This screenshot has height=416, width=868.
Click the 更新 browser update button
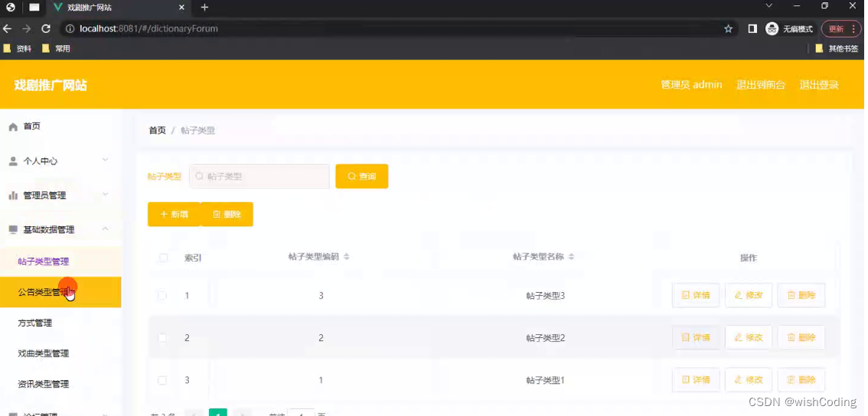click(841, 29)
